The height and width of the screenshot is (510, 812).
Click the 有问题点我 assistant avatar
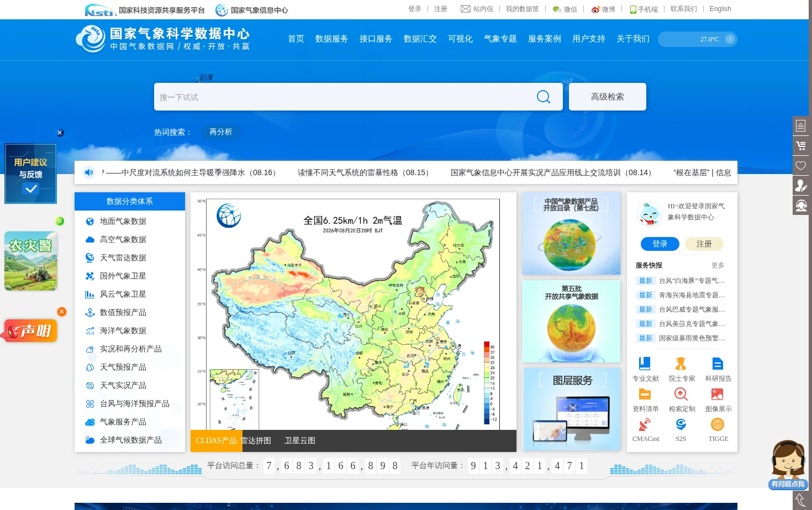[788, 464]
